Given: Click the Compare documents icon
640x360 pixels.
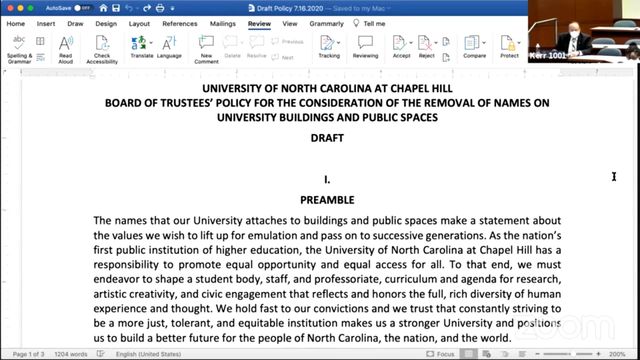Looking at the screenshot, I should coord(472,43).
